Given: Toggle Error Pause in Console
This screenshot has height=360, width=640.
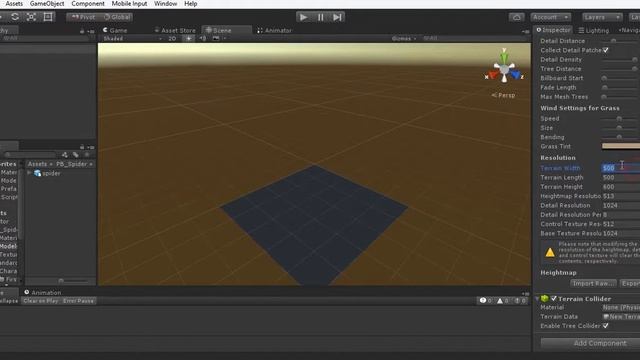Looking at the screenshot, I should tap(79, 301).
